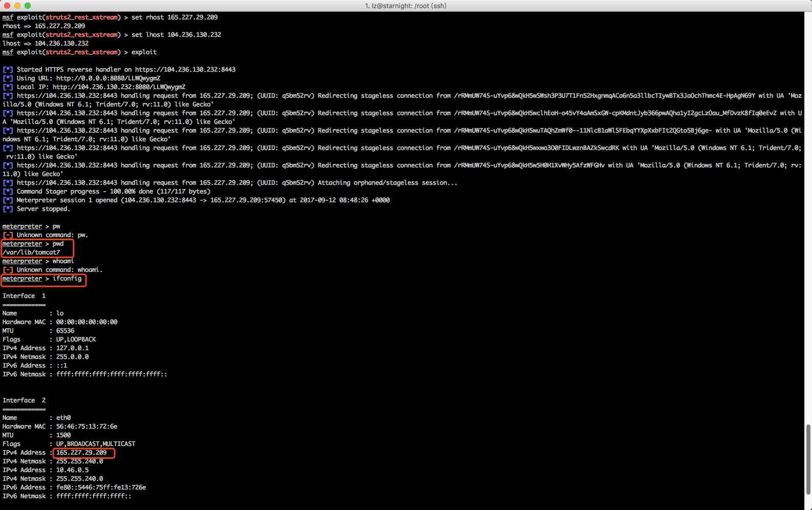Image resolution: width=812 pixels, height=510 pixels.
Task: Click the 'UP,BROADCAST,MULTICAST' flags value
Action: coord(96,444)
